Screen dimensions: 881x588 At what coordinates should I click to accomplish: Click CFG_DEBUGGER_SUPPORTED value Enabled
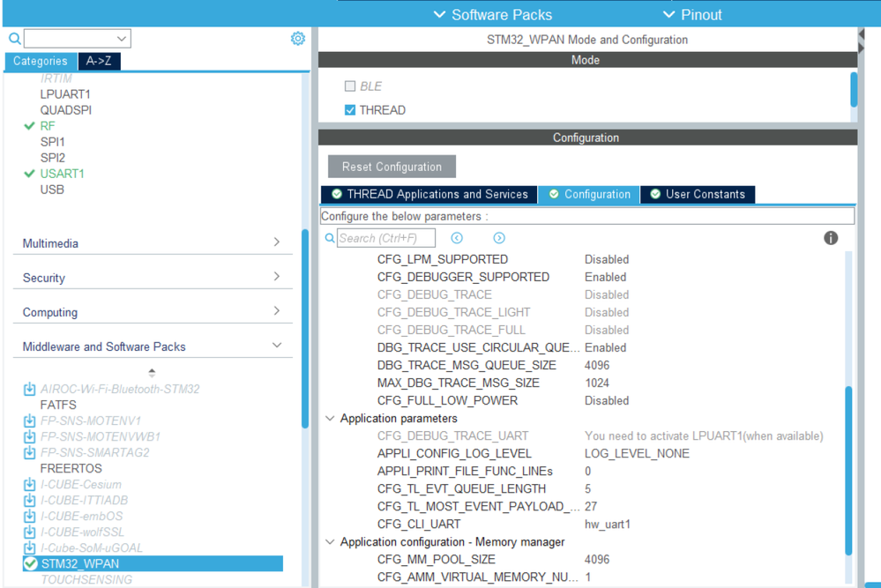click(x=605, y=277)
